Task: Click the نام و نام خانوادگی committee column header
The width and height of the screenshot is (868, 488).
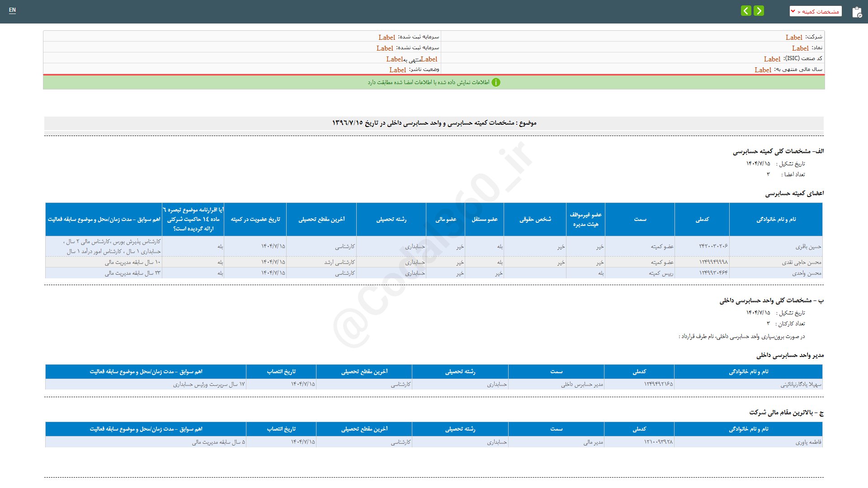Action: tap(776, 219)
